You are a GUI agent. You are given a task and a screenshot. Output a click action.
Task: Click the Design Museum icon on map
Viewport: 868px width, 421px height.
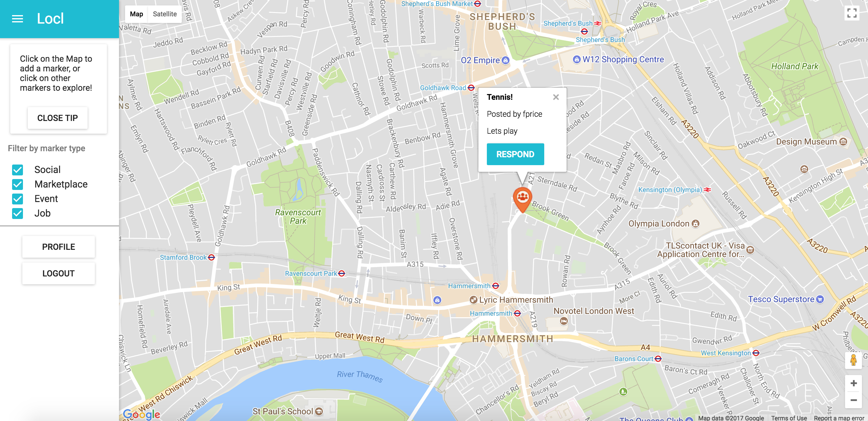(843, 142)
